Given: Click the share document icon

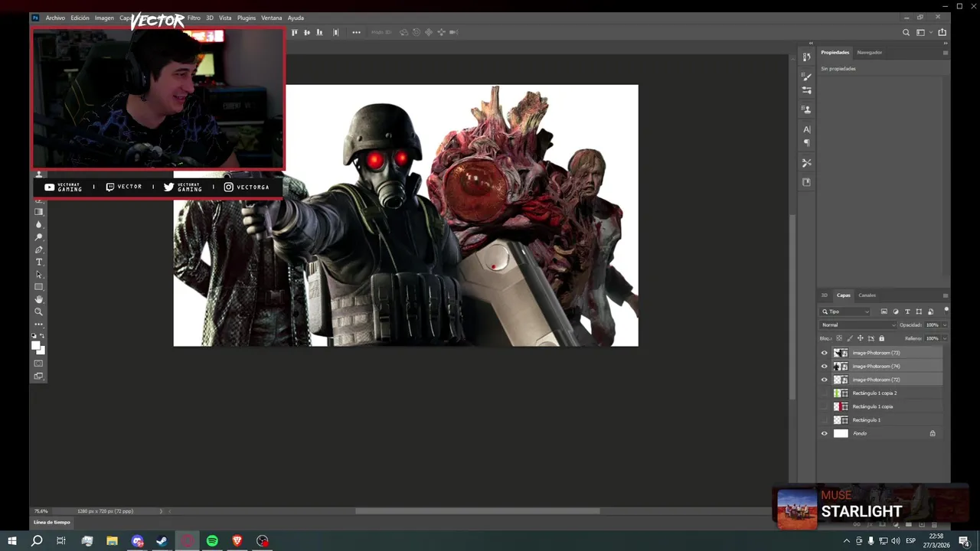Looking at the screenshot, I should (x=942, y=32).
